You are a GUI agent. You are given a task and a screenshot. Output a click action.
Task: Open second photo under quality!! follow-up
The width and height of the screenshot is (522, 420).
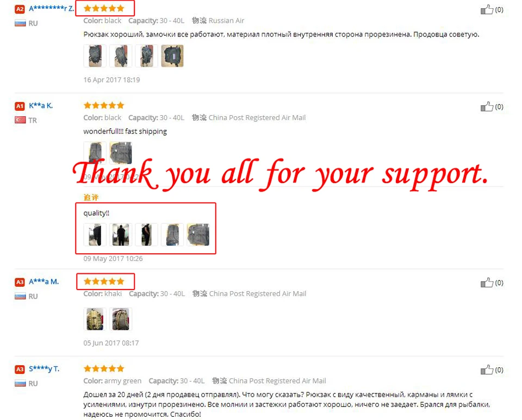[121, 235]
